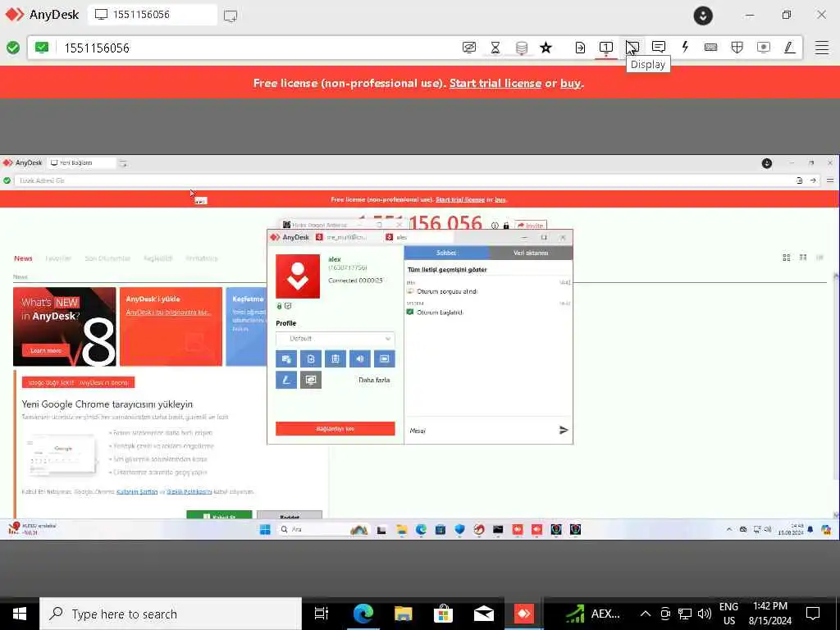The width and height of the screenshot is (840, 630).
Task: Click Learn more on version 8 card
Action: pyautogui.click(x=46, y=350)
